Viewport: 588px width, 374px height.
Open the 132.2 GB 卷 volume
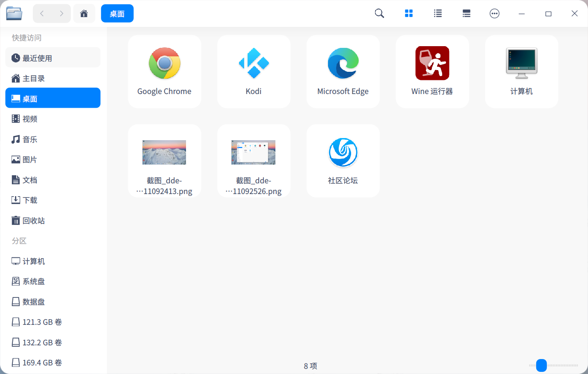(53, 342)
